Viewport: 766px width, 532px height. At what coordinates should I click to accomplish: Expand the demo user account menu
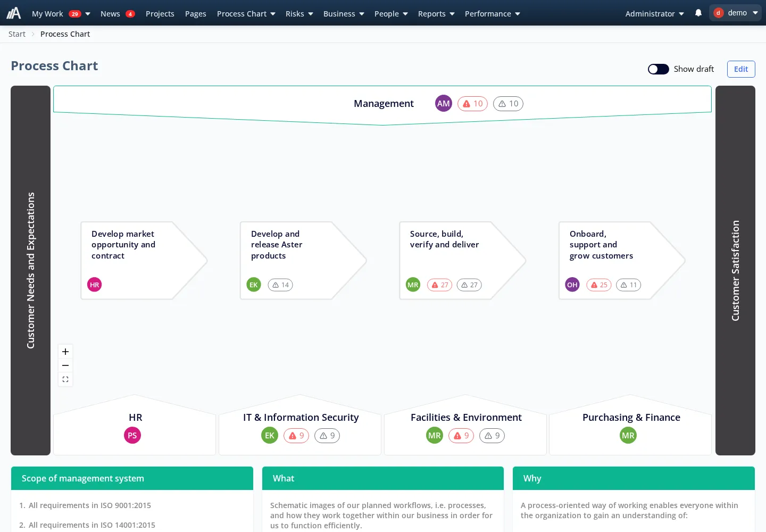[x=735, y=13]
